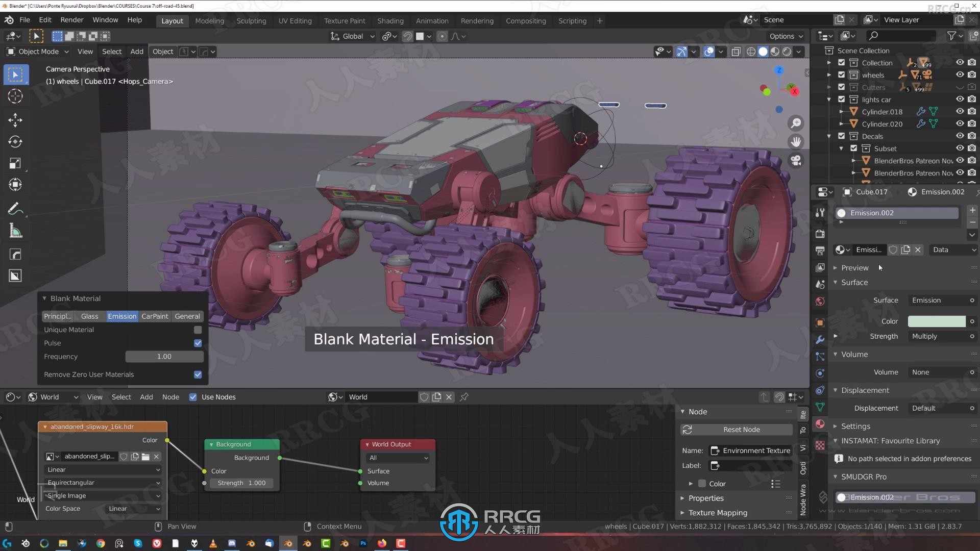Screen dimensions: 980x551
Task: Click the zoom view magnifier icon
Action: point(796,123)
